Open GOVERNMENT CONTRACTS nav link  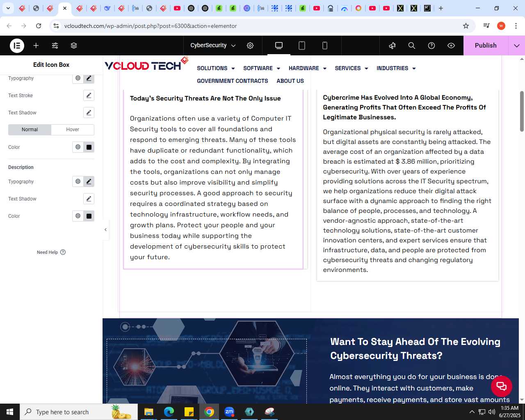pyautogui.click(x=233, y=81)
